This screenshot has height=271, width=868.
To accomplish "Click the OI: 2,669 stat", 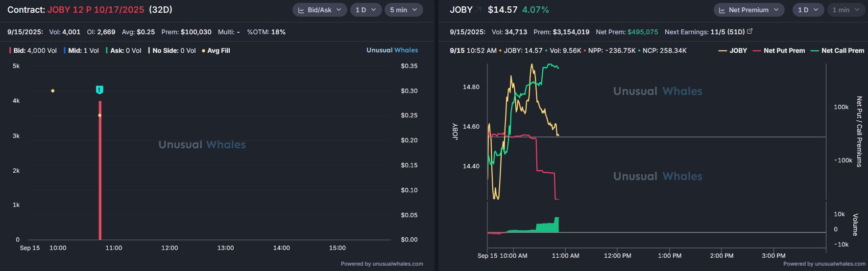I will (101, 32).
